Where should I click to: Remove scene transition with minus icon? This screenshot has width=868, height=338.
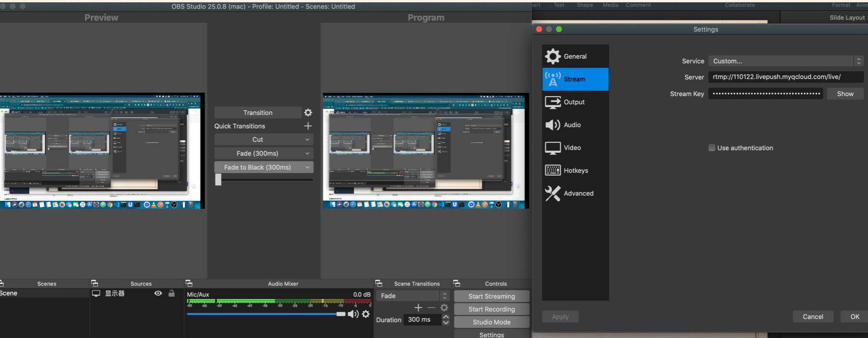[431, 308]
